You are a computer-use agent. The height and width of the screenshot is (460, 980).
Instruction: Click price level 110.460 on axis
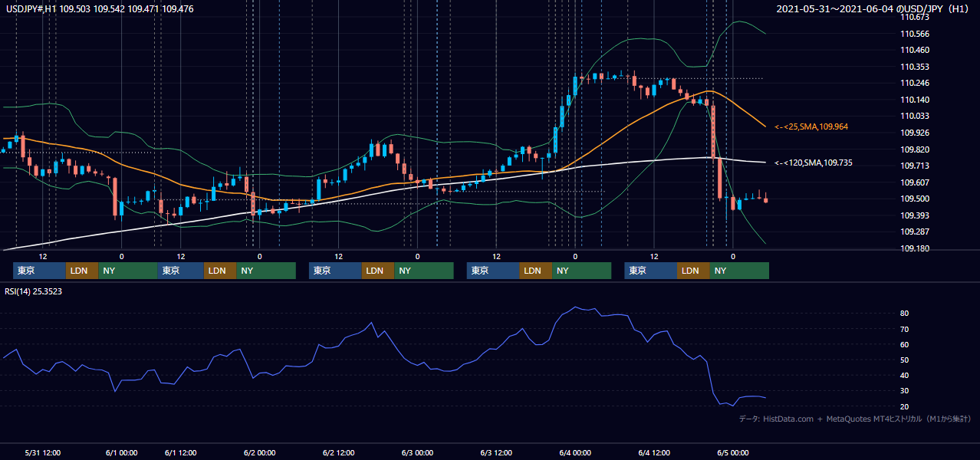915,51
